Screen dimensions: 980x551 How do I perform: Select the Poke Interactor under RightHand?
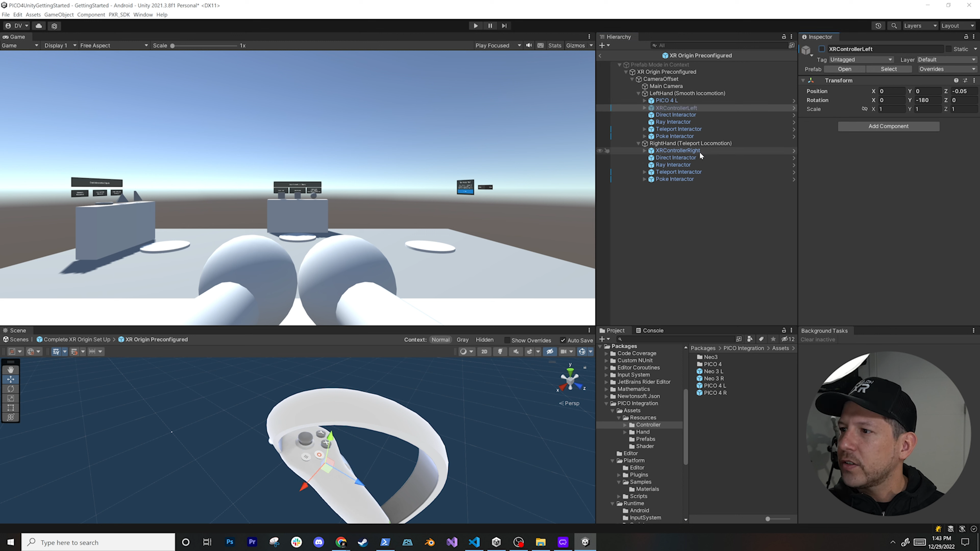(674, 179)
